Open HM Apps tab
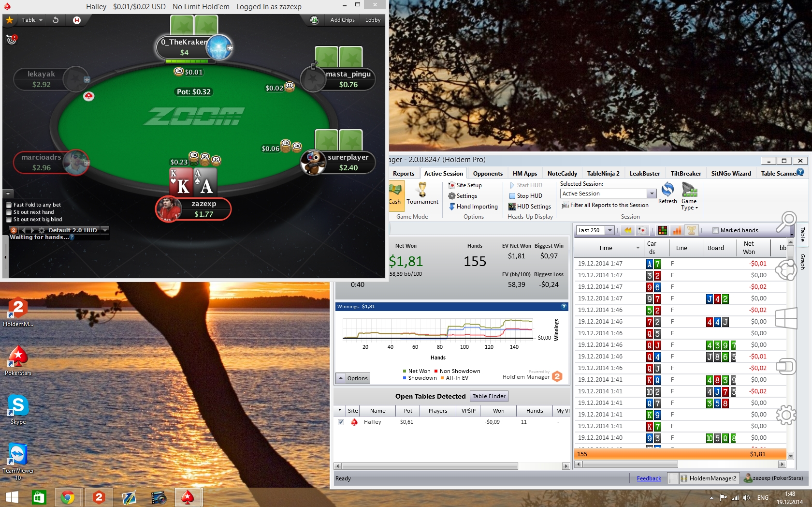This screenshot has height=507, width=812. pyautogui.click(x=525, y=174)
